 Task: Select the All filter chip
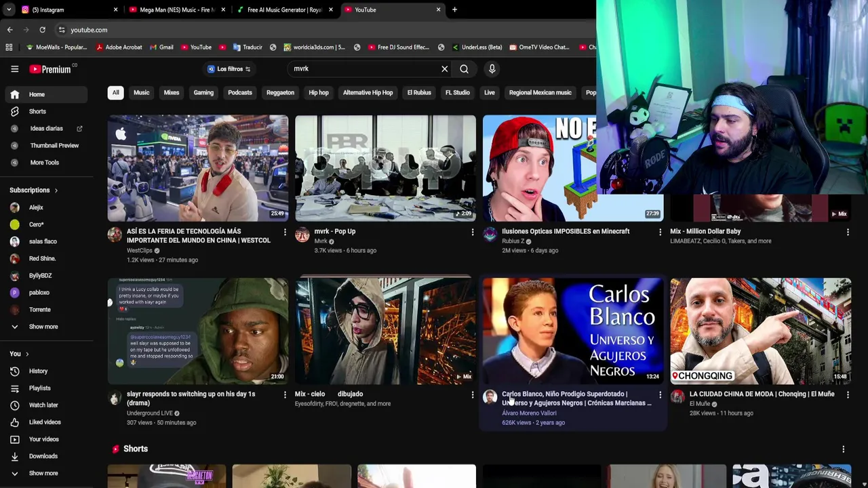115,93
